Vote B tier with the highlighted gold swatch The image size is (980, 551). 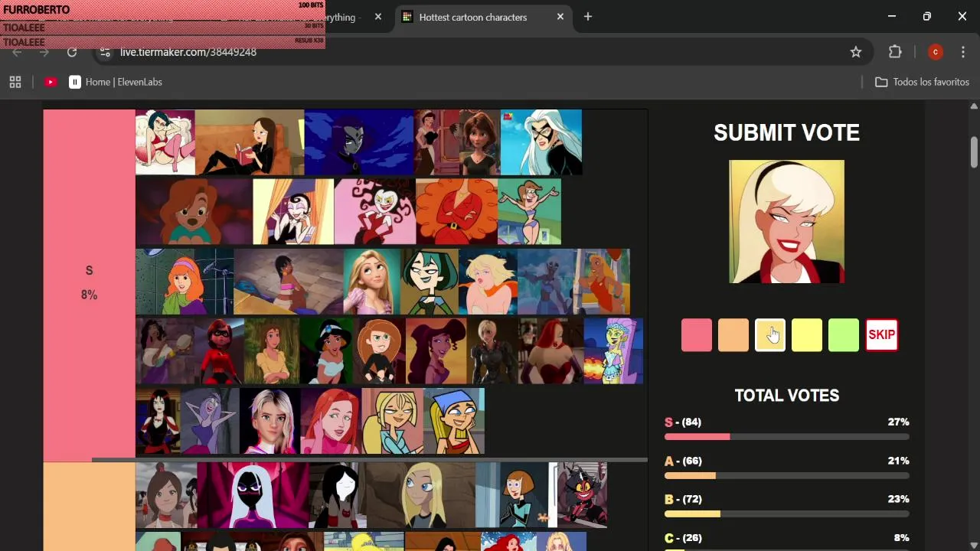770,335
